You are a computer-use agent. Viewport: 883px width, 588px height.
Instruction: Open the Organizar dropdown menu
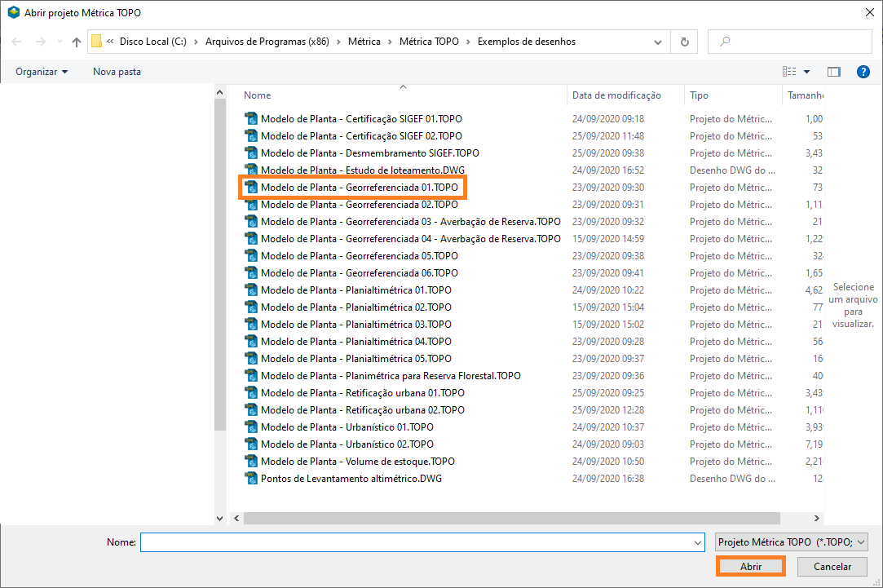click(x=42, y=72)
